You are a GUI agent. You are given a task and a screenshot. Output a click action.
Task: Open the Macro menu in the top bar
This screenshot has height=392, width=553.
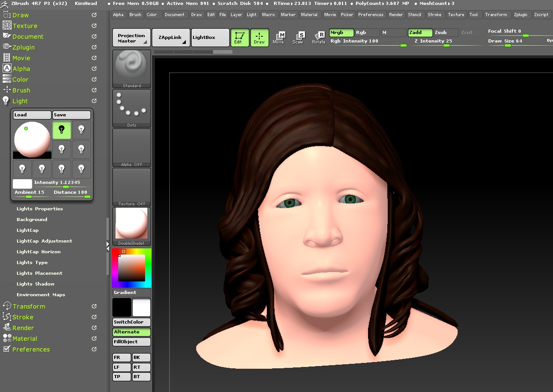pyautogui.click(x=269, y=15)
